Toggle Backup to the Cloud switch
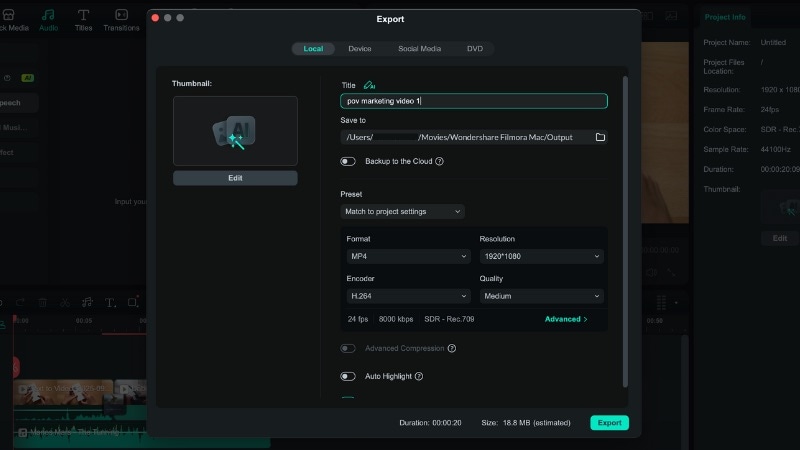 [348, 161]
